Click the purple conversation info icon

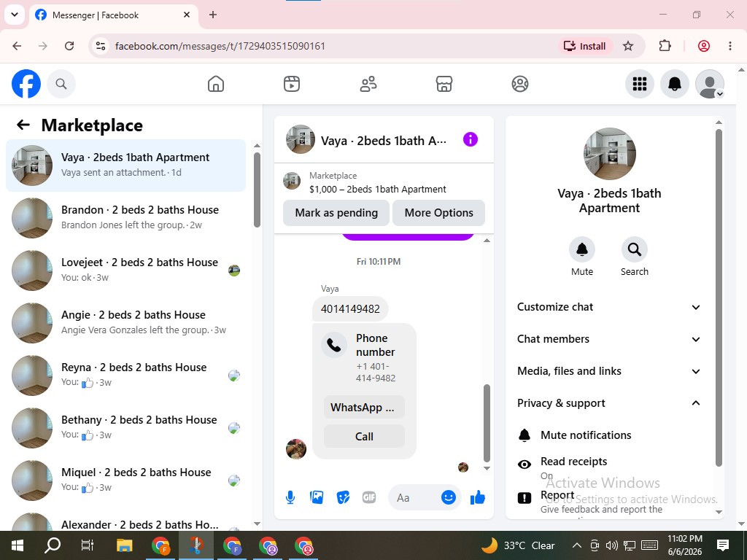point(471,139)
